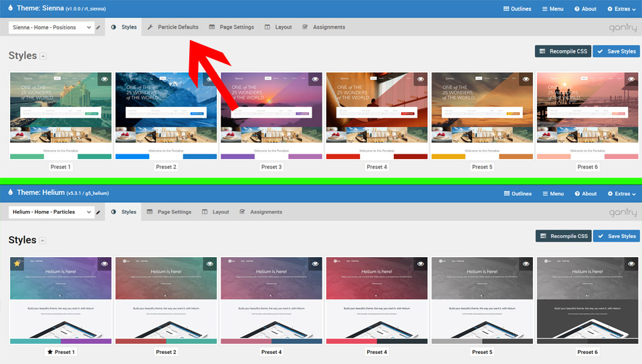Select the Helium Preset 6 label
642x364 pixels.
pyautogui.click(x=588, y=352)
